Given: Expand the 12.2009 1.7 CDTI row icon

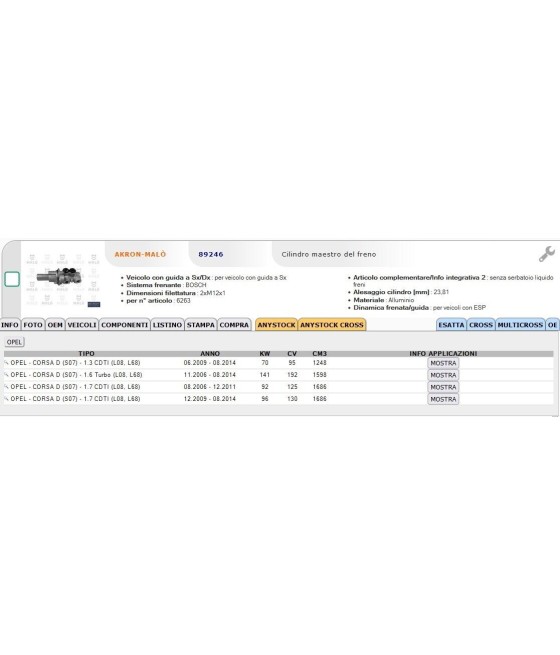Looking at the screenshot, I should tap(6, 399).
